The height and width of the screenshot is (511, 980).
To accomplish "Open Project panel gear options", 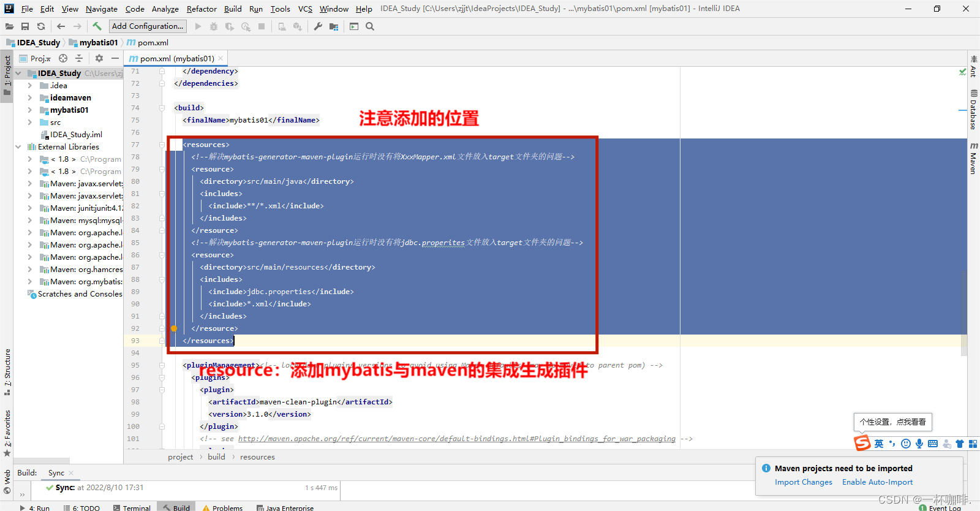I will tap(99, 58).
